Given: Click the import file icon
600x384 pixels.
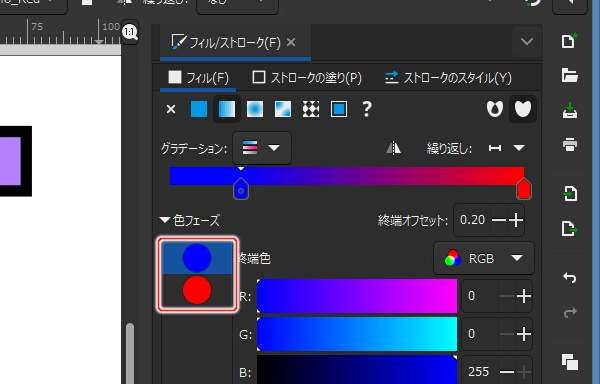Looking at the screenshot, I should (x=569, y=193).
